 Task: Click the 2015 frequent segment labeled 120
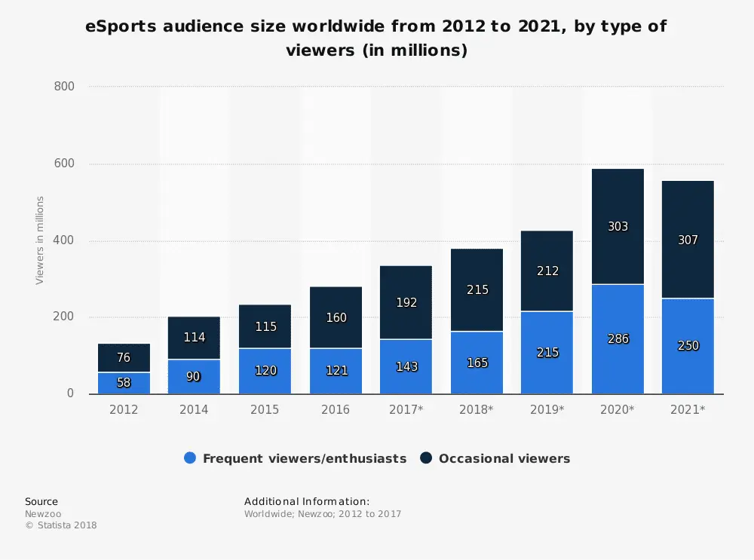265,371
